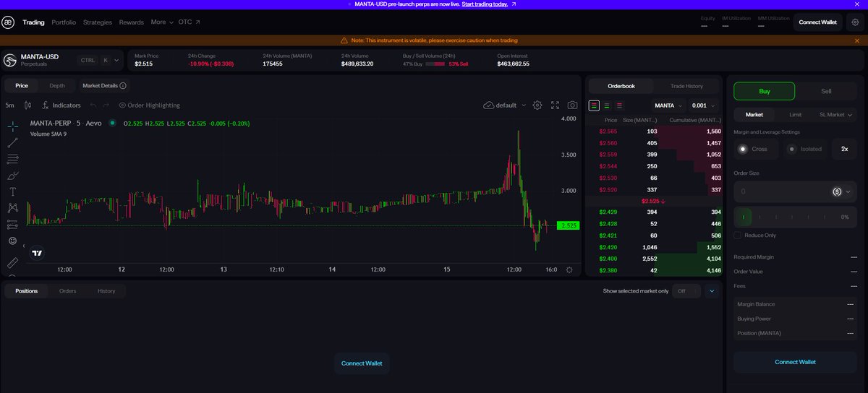This screenshot has width=868, height=393.
Task: Open the Orders tab
Action: coord(68,291)
